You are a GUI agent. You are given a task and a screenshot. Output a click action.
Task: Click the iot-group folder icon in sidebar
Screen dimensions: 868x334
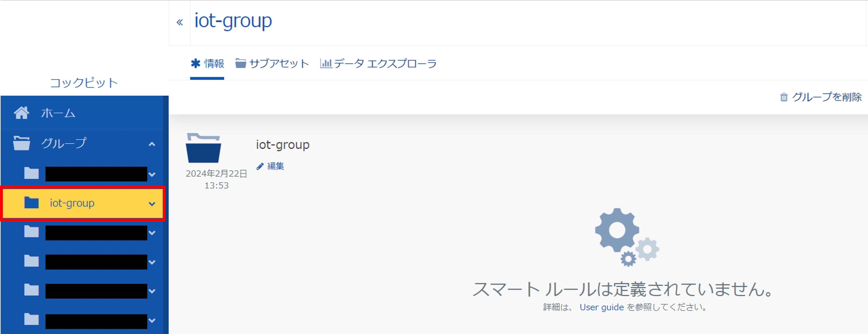(31, 203)
